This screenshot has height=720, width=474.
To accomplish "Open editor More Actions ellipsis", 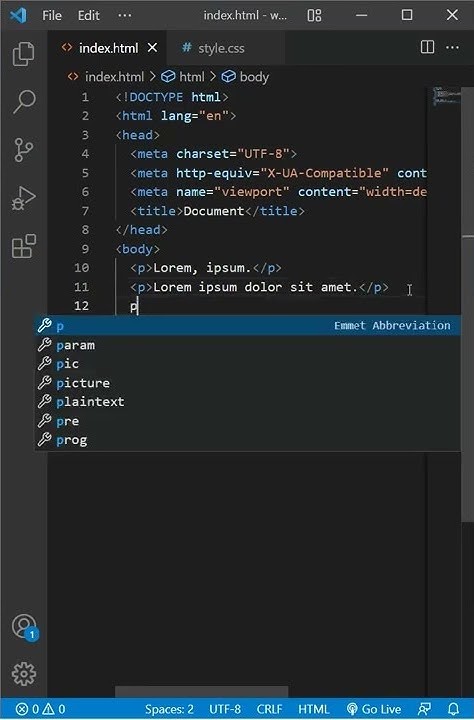I will tap(452, 47).
